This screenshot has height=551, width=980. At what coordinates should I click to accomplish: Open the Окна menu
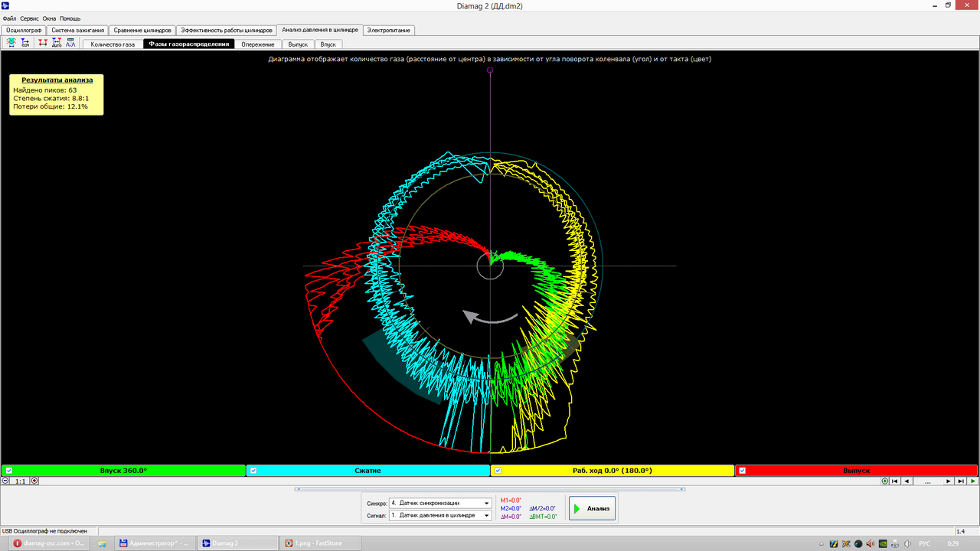pyautogui.click(x=49, y=18)
